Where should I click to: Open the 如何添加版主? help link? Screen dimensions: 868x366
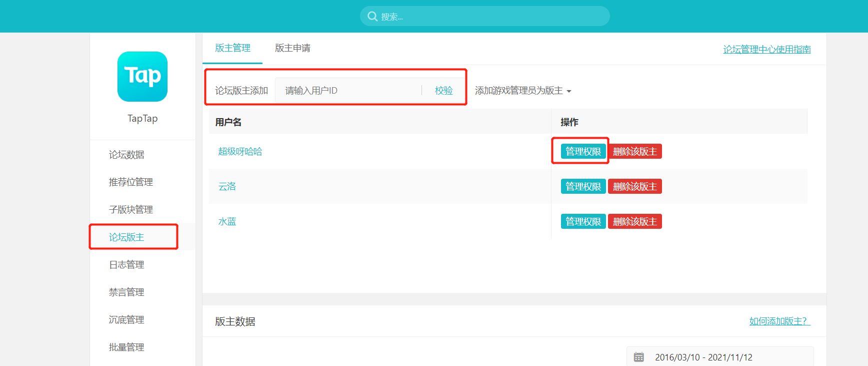point(779,321)
